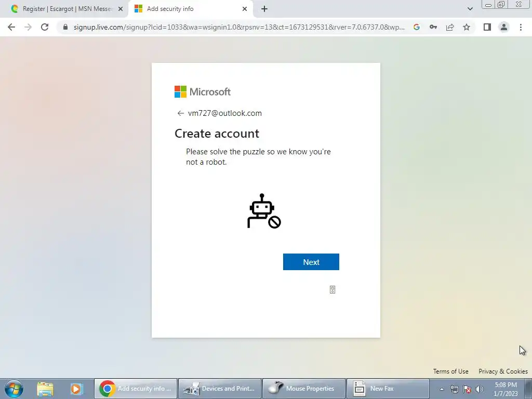Open the Windows Start menu
This screenshot has height=399, width=532.
click(14, 389)
